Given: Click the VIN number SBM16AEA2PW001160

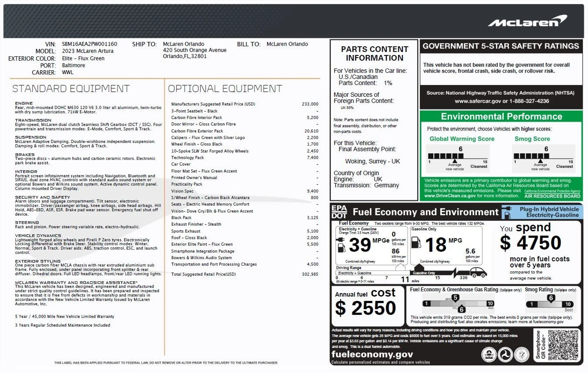Looking at the screenshot, I should 89,44.
